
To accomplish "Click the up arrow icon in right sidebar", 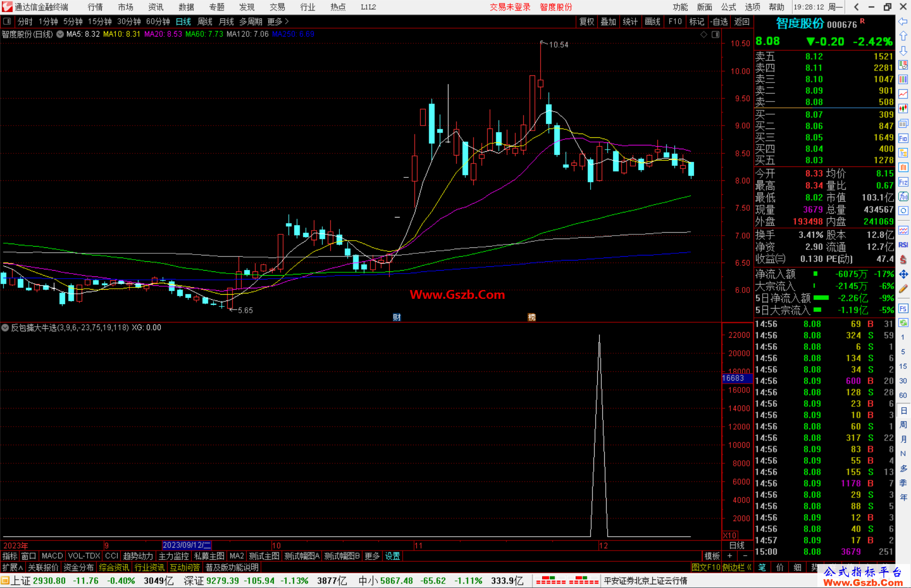I will (x=903, y=36).
